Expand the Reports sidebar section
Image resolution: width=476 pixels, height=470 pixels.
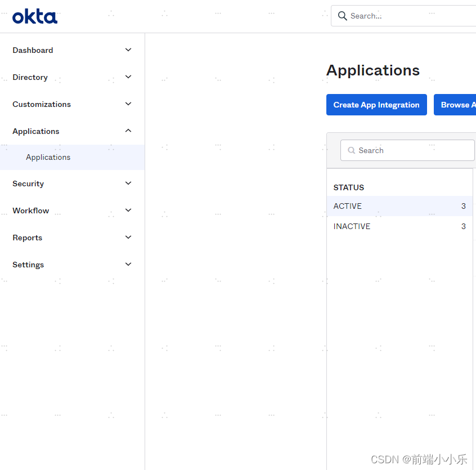tap(128, 237)
